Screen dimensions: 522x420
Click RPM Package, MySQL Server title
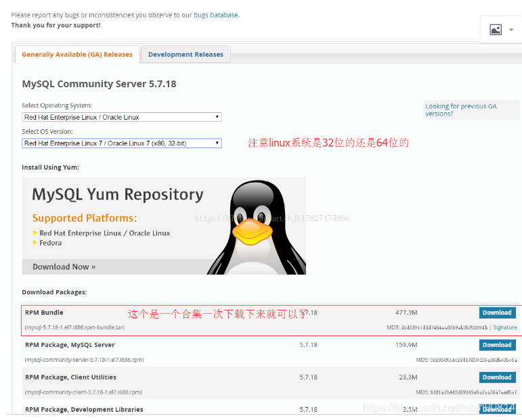pyautogui.click(x=70, y=345)
